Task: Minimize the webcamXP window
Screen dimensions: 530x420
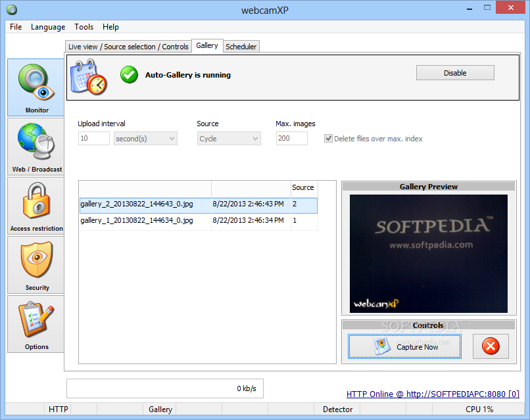Action: coord(470,8)
